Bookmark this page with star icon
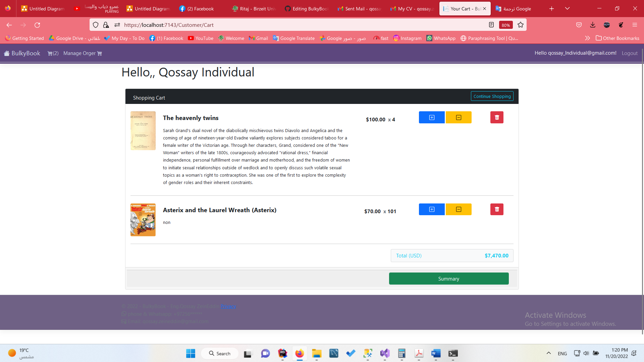This screenshot has height=362, width=644. [x=521, y=25]
